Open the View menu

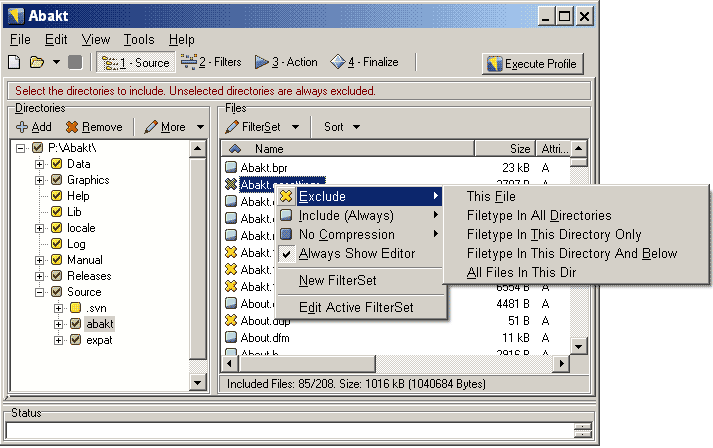pyautogui.click(x=95, y=40)
